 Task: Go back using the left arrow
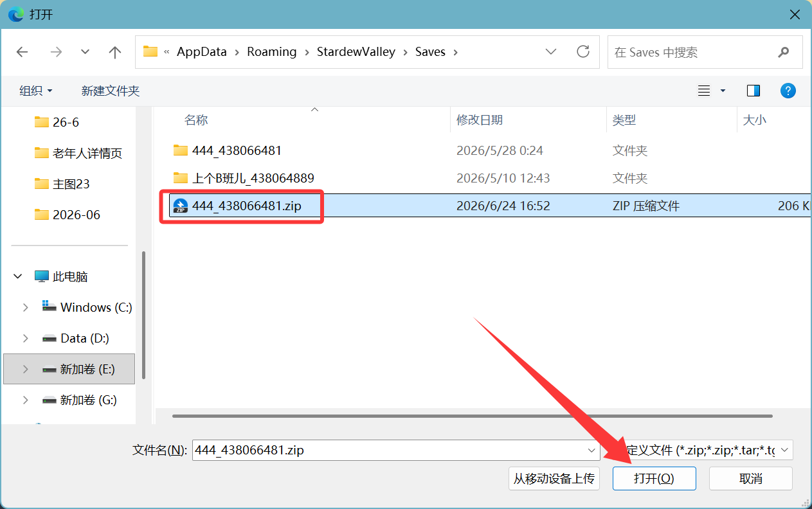(23, 52)
